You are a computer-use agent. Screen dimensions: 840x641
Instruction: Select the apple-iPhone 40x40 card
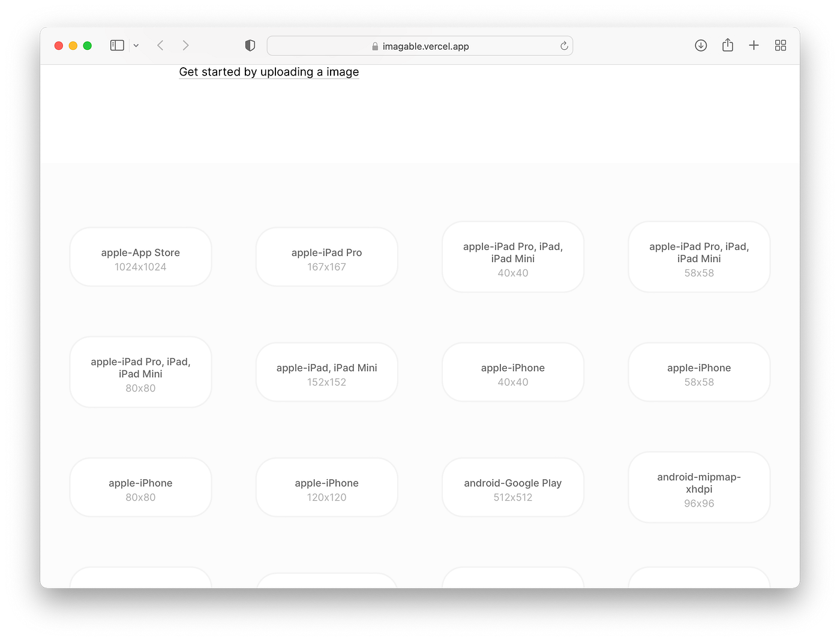[513, 372]
